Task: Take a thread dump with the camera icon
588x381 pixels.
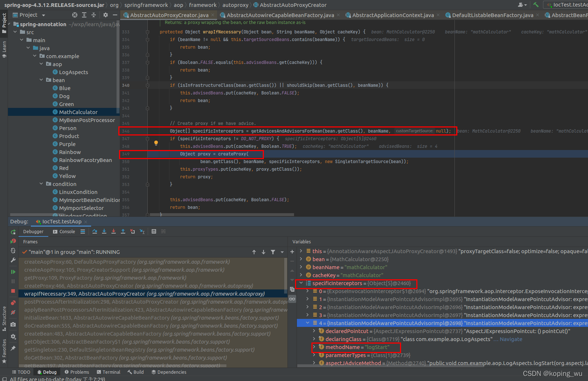Action: pos(13,324)
